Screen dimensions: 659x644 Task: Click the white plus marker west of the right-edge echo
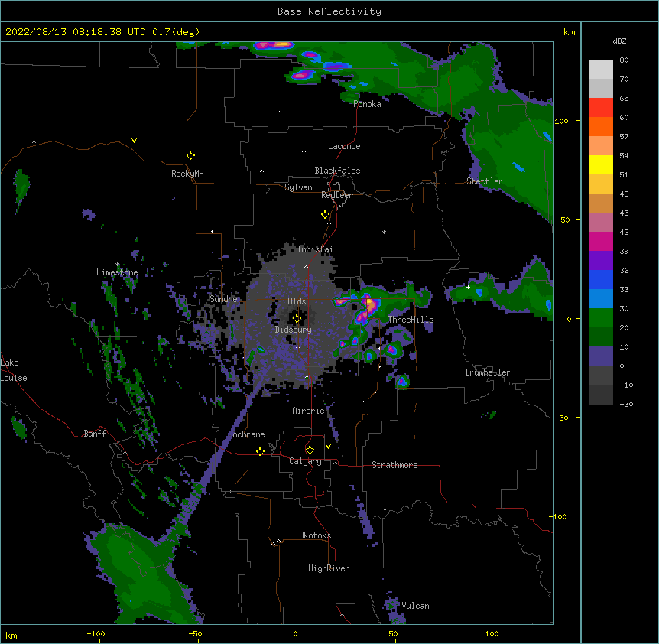pos(468,287)
